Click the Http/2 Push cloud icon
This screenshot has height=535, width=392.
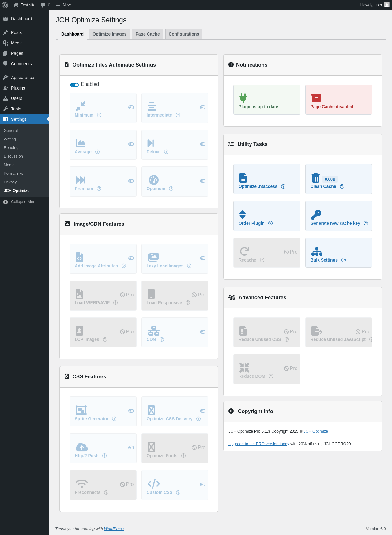tap(82, 447)
